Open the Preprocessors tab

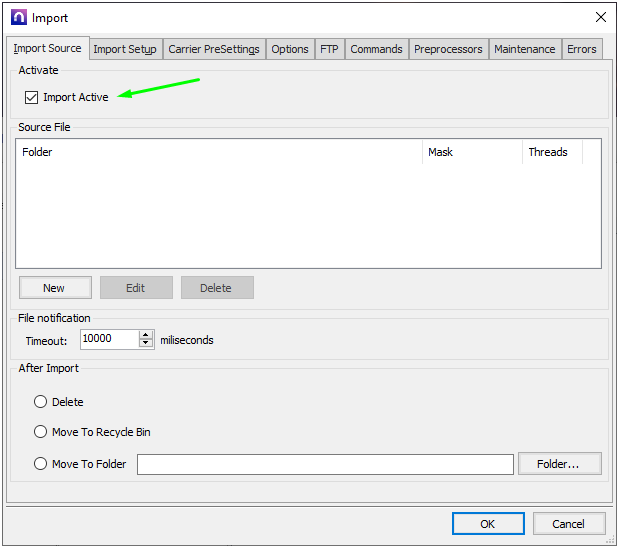click(448, 49)
